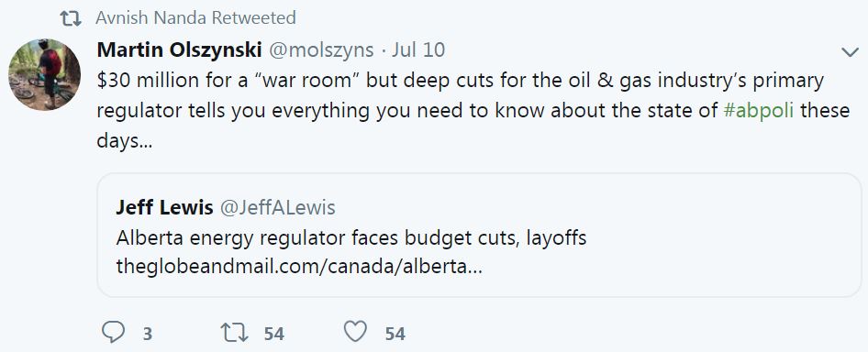Open Jeff Lewis quoted tweet author name
The height and width of the screenshot is (352, 868).
point(164,207)
